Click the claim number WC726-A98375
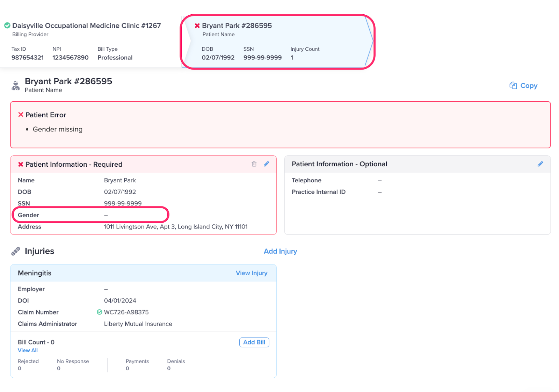Image resolution: width=559 pixels, height=392 pixels. point(126,312)
